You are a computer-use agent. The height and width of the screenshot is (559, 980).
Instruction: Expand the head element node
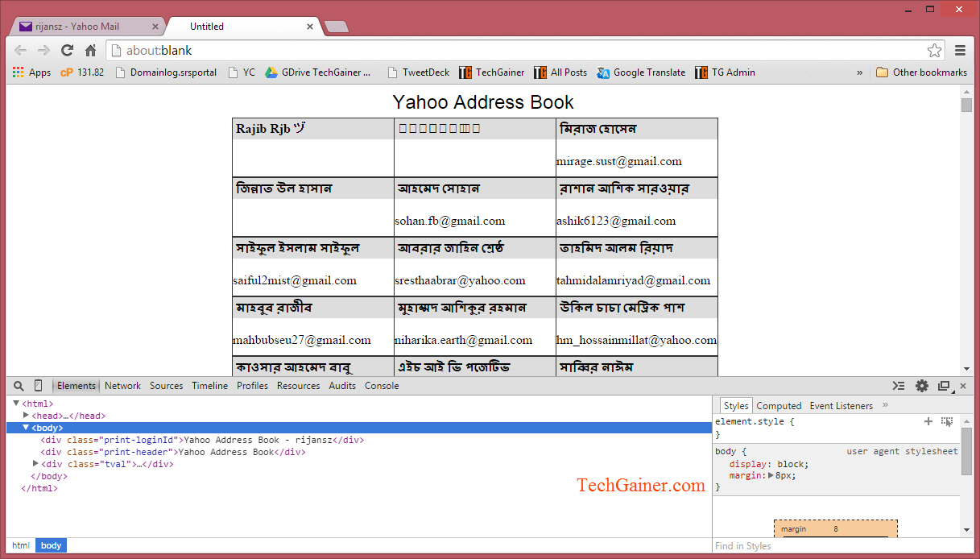[26, 416]
